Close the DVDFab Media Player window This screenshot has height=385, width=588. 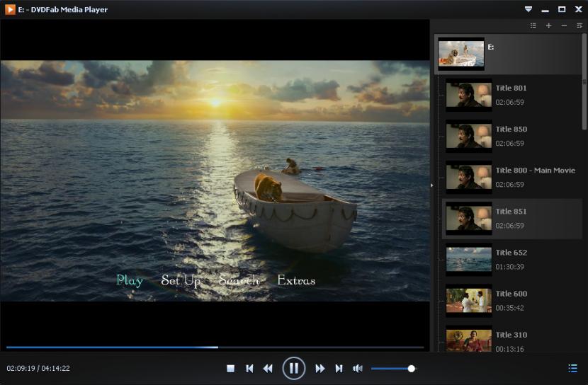tap(579, 9)
